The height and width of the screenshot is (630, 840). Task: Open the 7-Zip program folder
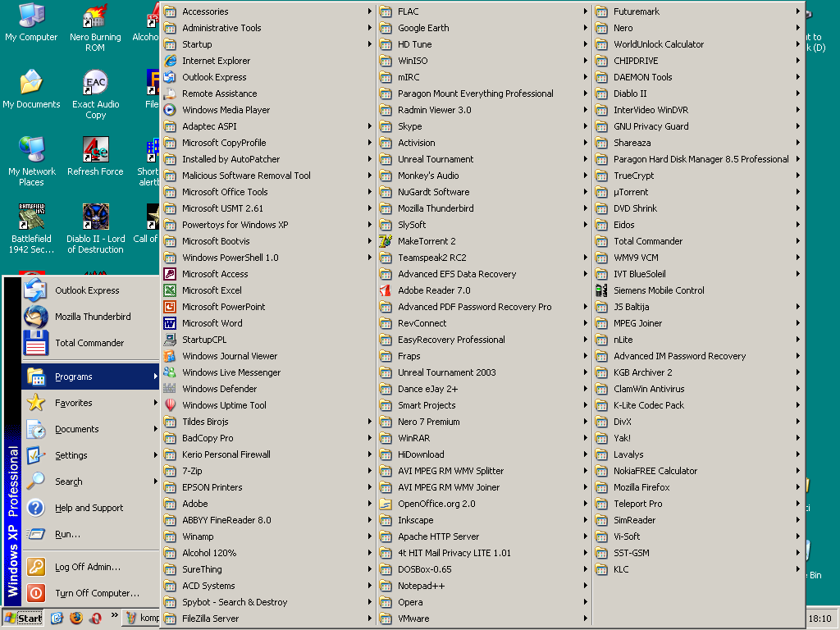[x=268, y=471]
